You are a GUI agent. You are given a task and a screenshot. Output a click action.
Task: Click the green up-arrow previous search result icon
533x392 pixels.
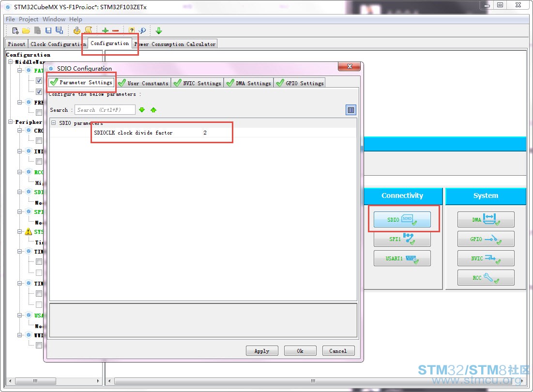click(x=153, y=110)
